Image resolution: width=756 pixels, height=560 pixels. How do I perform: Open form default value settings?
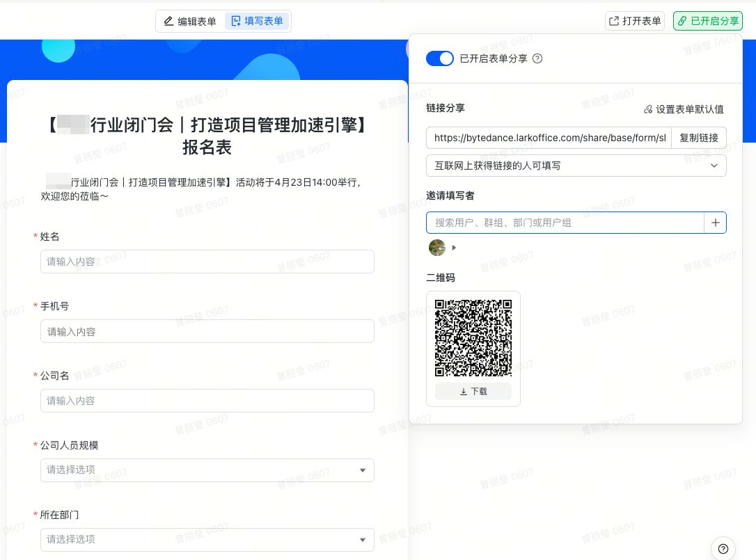(684, 109)
